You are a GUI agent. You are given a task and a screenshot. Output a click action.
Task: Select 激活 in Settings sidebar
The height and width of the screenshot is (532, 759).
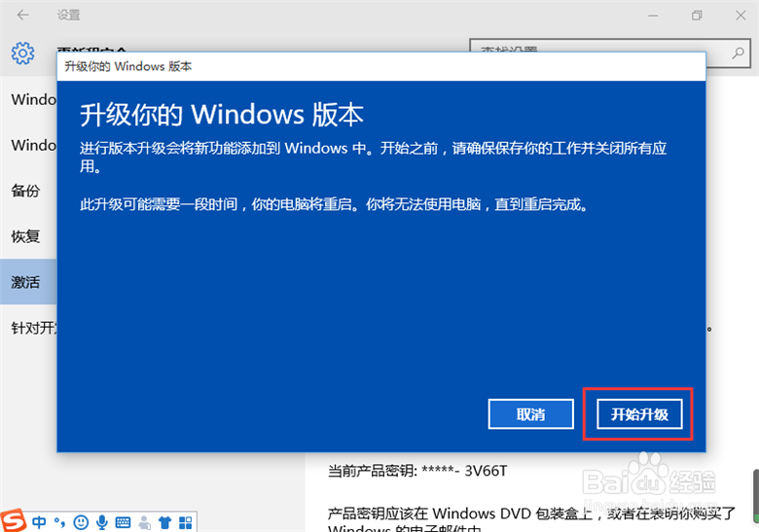coord(28,282)
